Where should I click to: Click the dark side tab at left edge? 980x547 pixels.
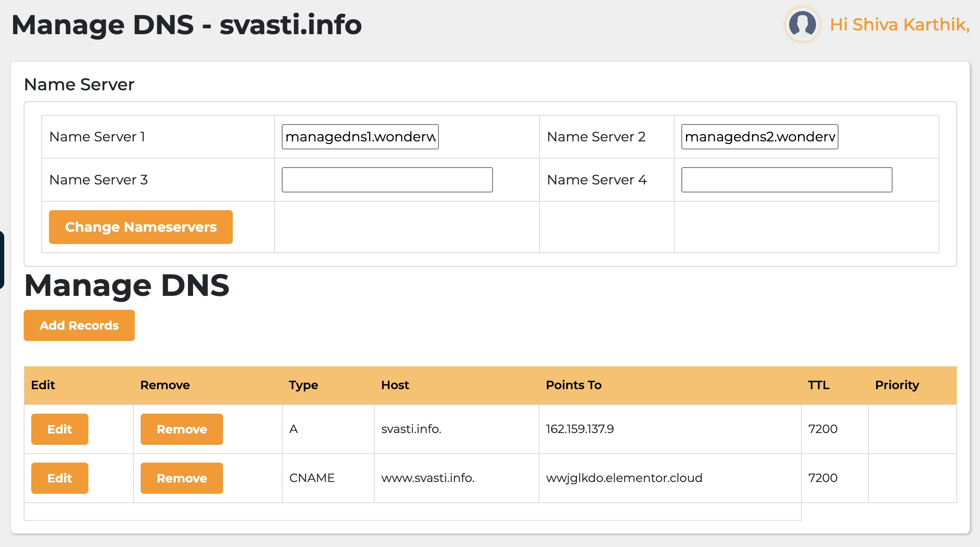[2, 260]
